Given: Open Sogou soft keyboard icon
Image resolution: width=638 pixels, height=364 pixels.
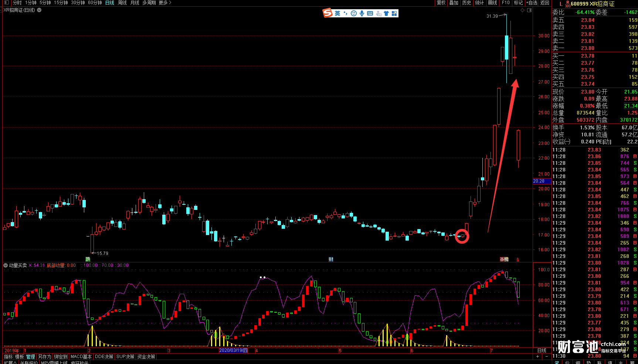Looking at the screenshot, I should pyautogui.click(x=370, y=13).
